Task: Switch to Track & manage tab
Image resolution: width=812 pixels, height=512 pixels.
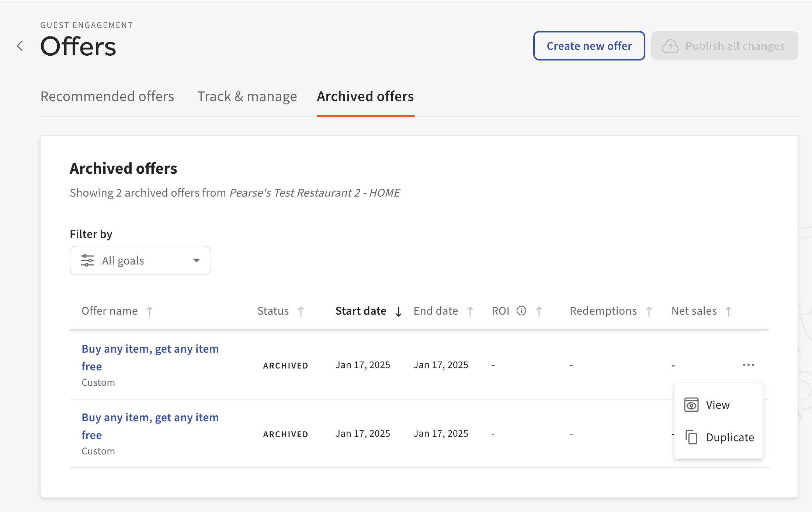Action: click(247, 96)
